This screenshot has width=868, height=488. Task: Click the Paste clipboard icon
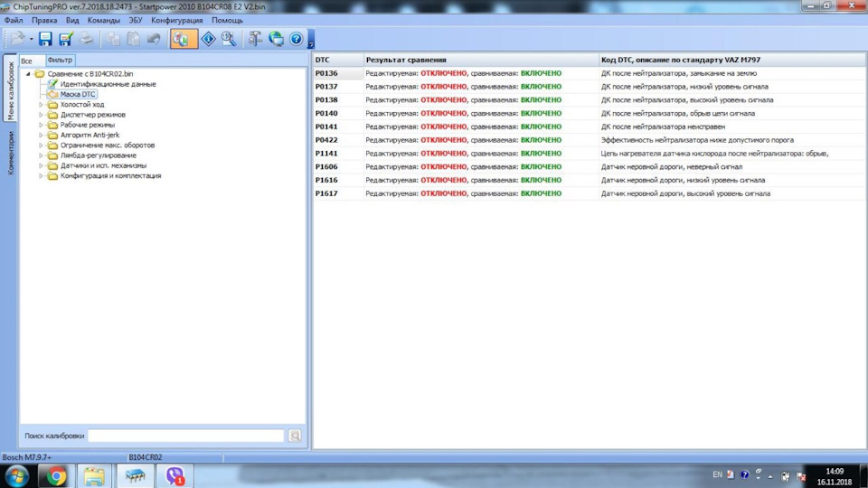[x=134, y=39]
